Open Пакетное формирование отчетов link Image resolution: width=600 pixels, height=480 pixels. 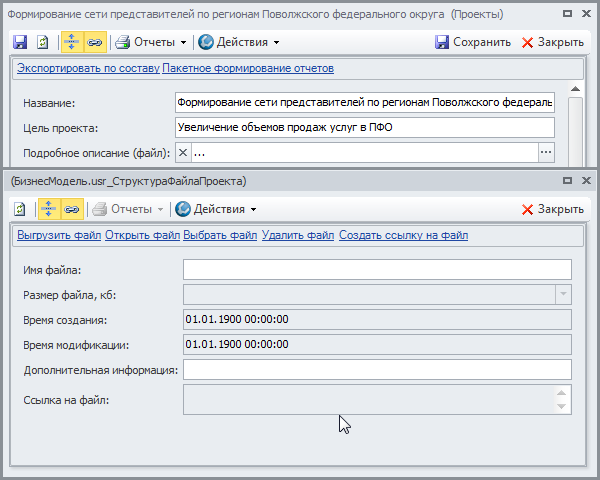248,68
